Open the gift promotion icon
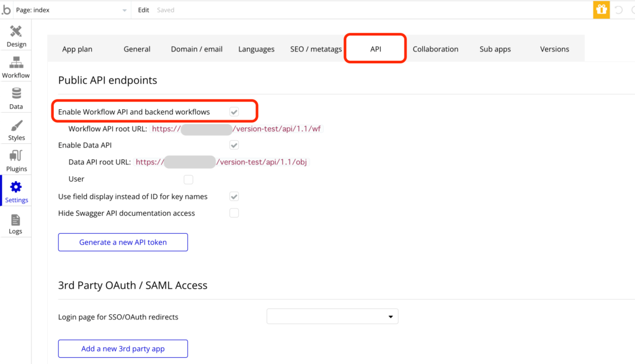 click(x=600, y=9)
